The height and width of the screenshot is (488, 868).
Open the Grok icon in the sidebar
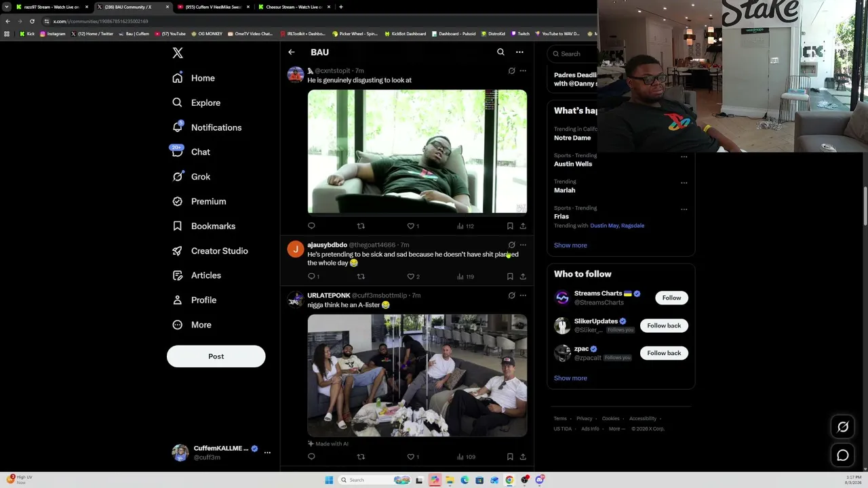[x=178, y=176]
